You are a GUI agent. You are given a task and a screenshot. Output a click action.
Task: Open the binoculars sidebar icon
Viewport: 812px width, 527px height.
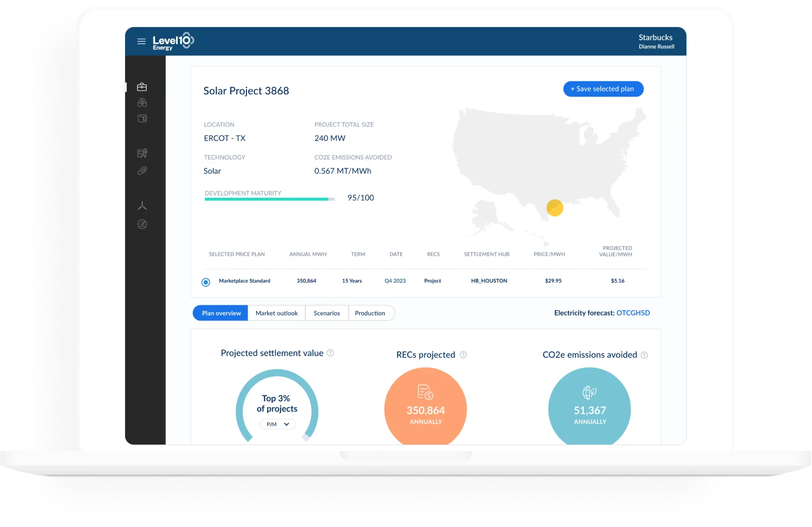(142, 102)
